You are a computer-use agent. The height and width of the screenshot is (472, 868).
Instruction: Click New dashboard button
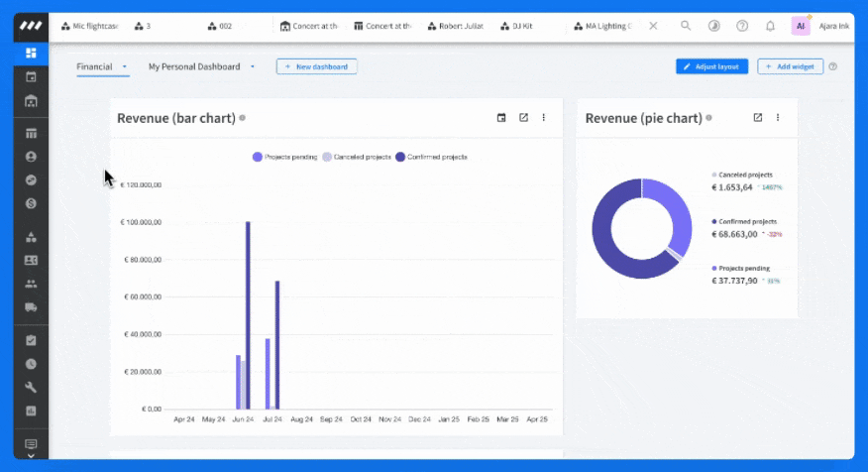(x=317, y=66)
